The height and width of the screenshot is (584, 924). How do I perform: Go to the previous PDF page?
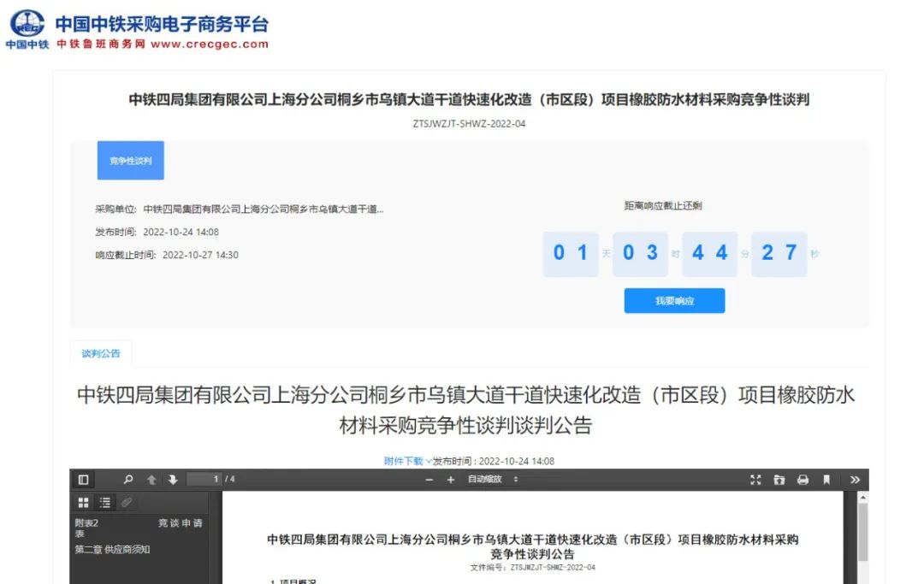pos(151,480)
